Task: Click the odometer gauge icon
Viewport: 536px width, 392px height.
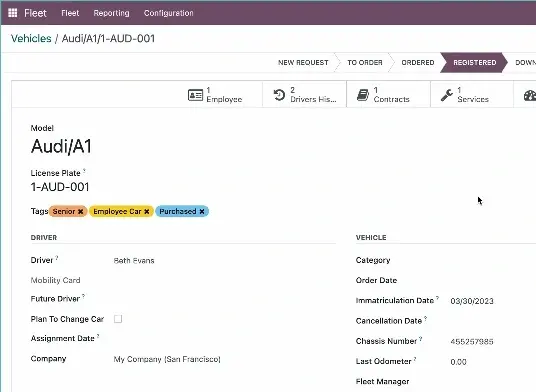Action: [x=530, y=95]
